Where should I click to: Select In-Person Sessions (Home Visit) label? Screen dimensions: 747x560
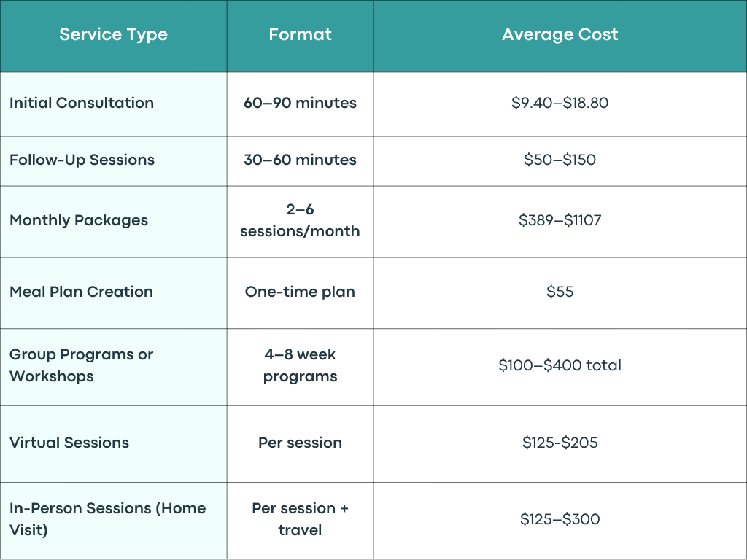[x=108, y=519]
